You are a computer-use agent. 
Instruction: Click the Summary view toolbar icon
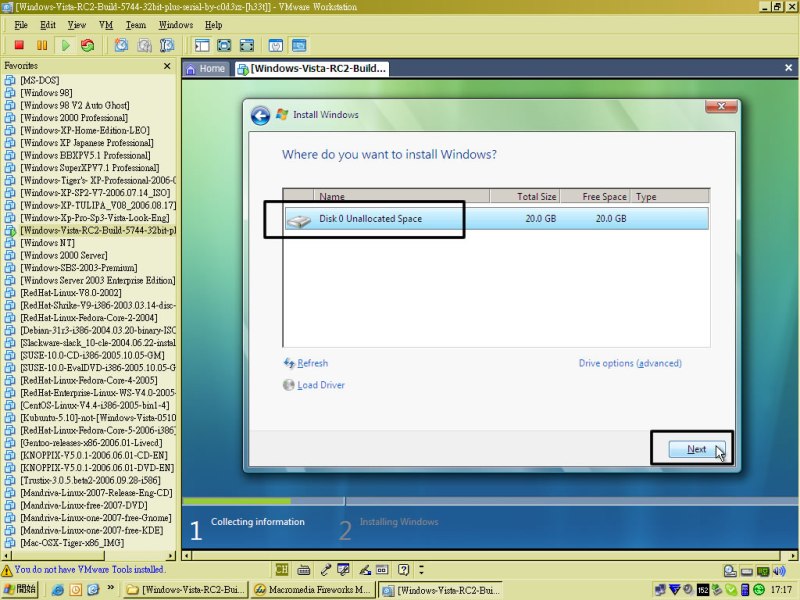(x=276, y=45)
